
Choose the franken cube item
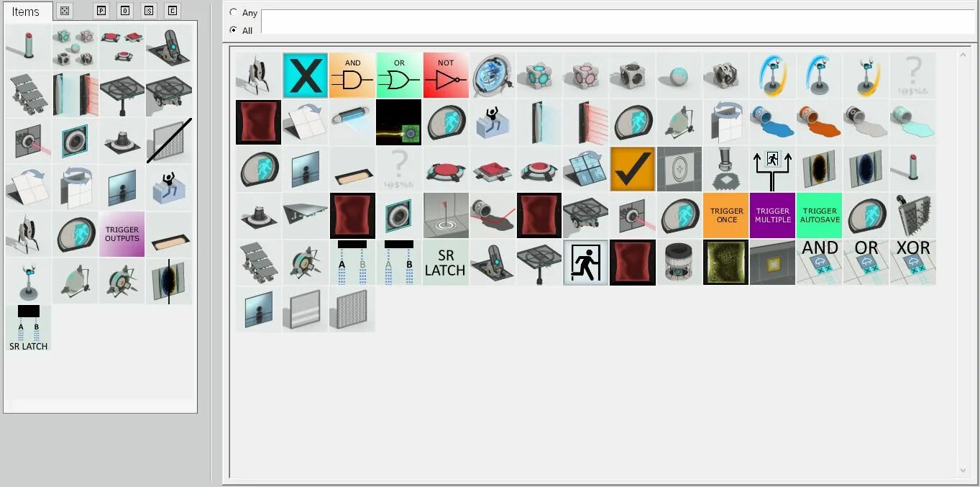tap(726, 76)
